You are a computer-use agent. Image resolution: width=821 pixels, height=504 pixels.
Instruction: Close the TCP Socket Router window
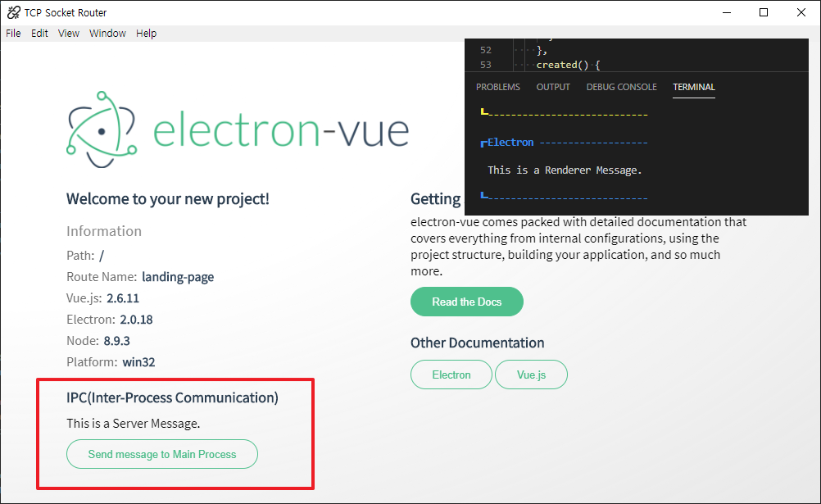[x=801, y=12]
